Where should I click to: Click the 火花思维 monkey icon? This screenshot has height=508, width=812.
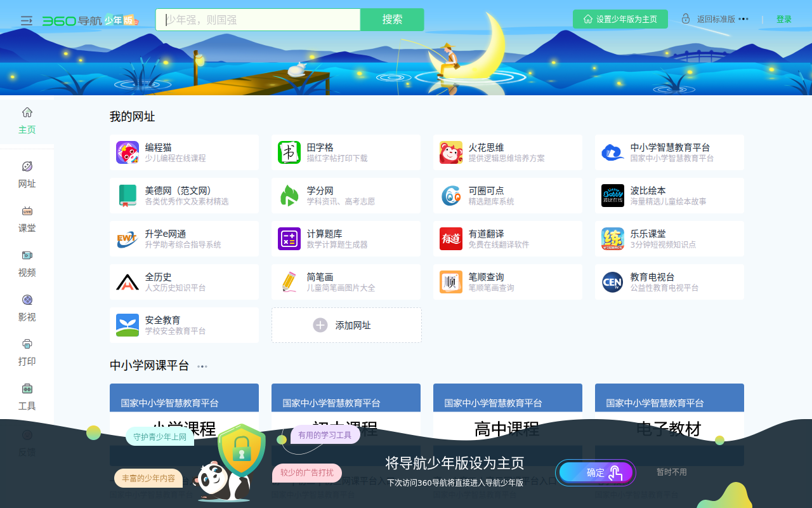451,152
